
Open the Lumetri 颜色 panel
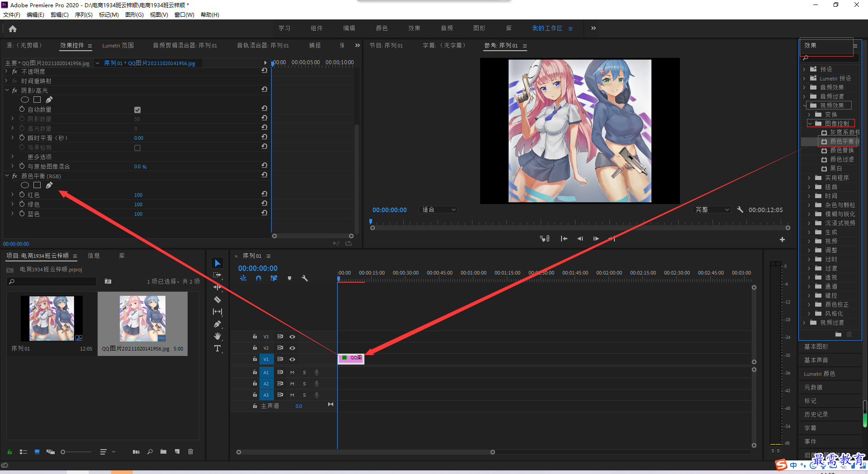point(819,374)
